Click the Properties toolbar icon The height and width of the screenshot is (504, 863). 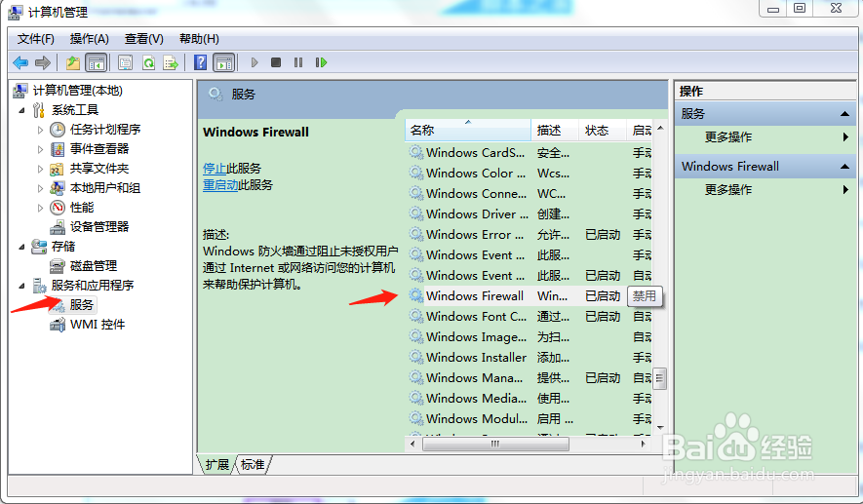tap(126, 62)
